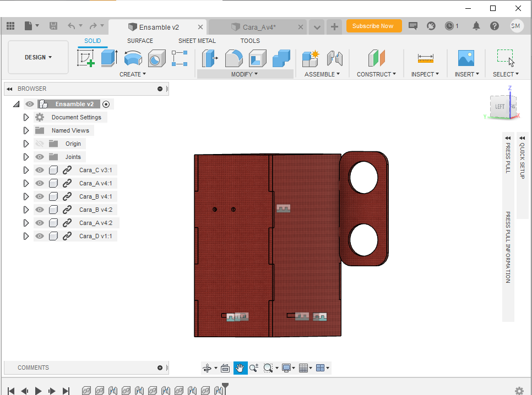Open the data panel grid icon
532x395 pixels.
10,26
